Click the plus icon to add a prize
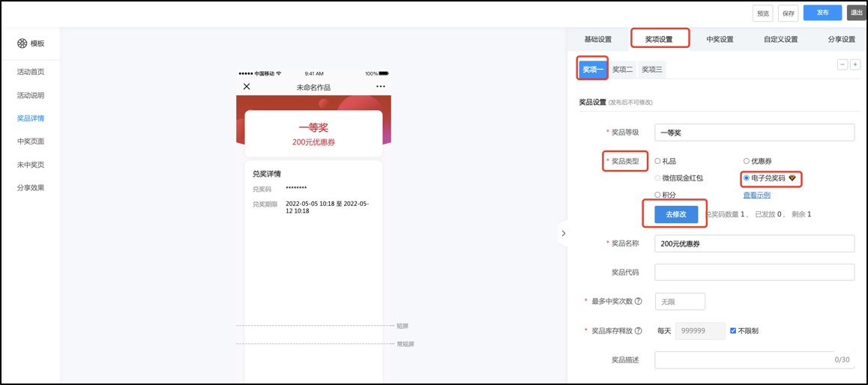The height and width of the screenshot is (385, 868). [855, 64]
